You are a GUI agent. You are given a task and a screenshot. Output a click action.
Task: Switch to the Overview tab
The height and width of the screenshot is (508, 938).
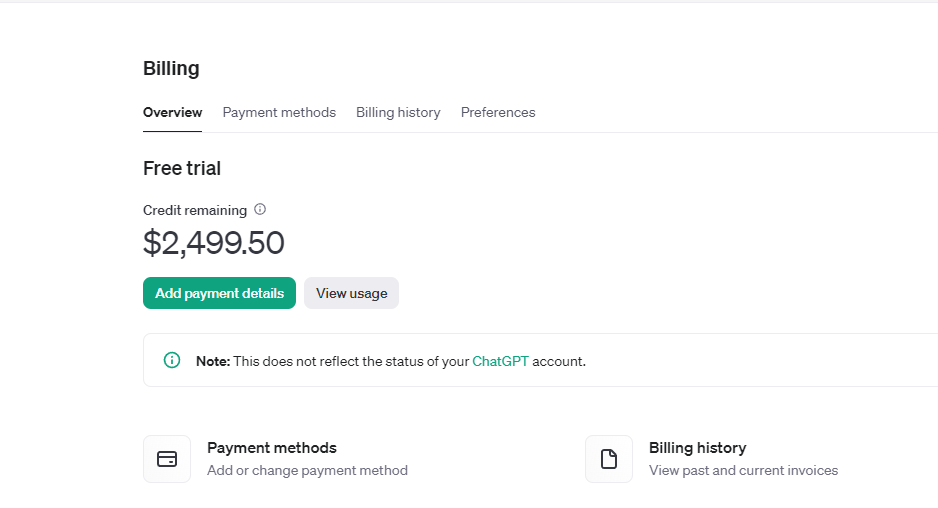coord(172,112)
